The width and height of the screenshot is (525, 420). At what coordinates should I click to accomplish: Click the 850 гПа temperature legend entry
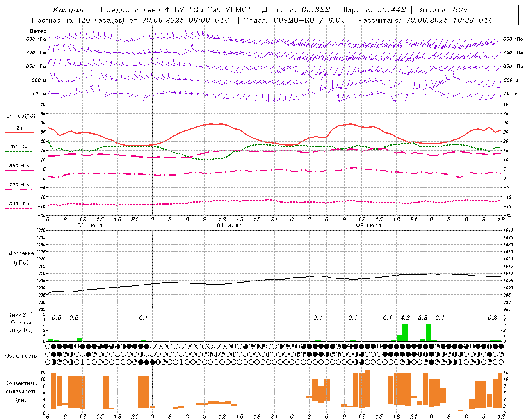click(x=19, y=166)
